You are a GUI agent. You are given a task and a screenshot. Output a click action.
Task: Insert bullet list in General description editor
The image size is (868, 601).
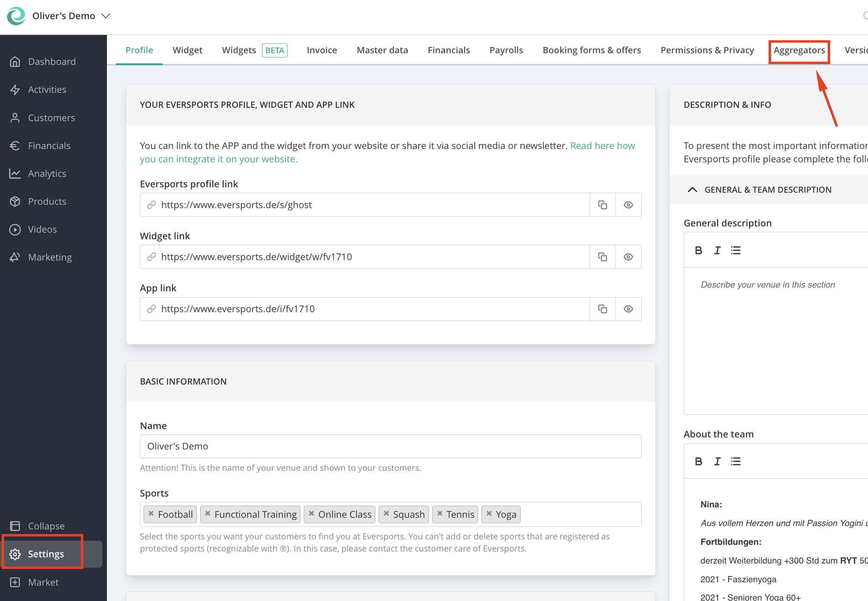point(736,250)
